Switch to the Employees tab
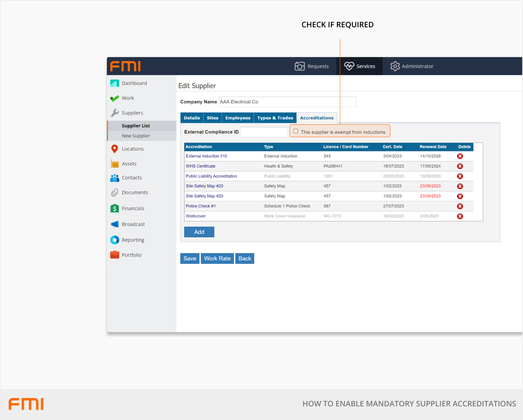523x420 pixels. [x=238, y=118]
